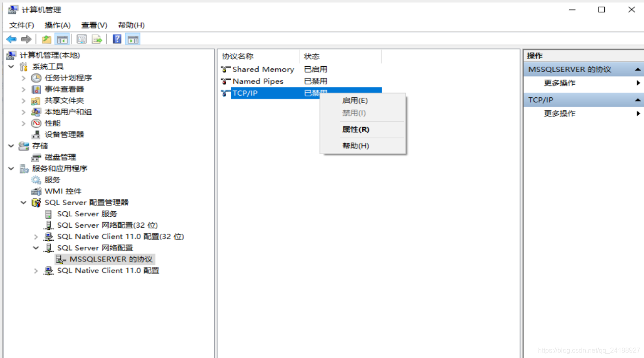644x358 pixels.
Task: Collapse the TCP/IP actions section
Action: point(637,100)
